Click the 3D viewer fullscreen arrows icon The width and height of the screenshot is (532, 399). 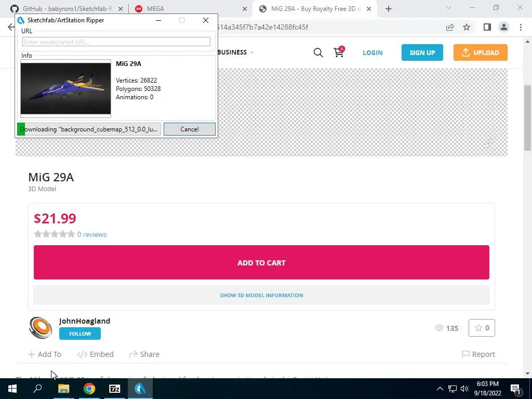pos(488,143)
